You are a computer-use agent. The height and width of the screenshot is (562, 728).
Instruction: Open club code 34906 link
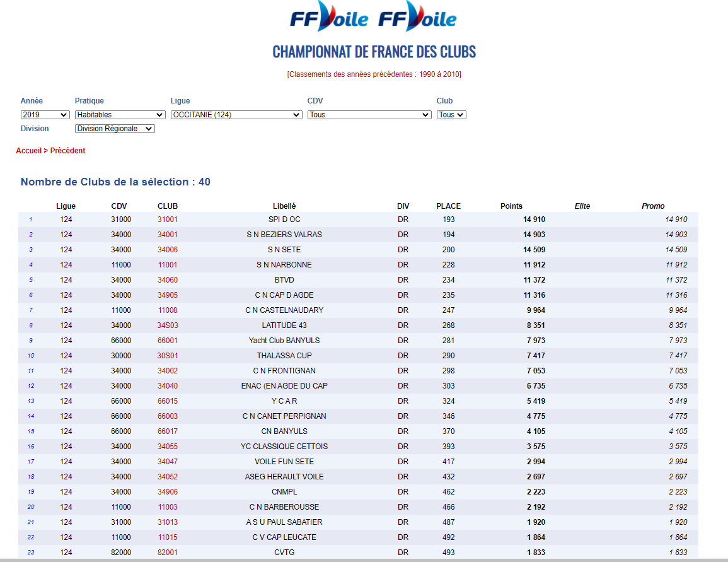[x=168, y=492]
